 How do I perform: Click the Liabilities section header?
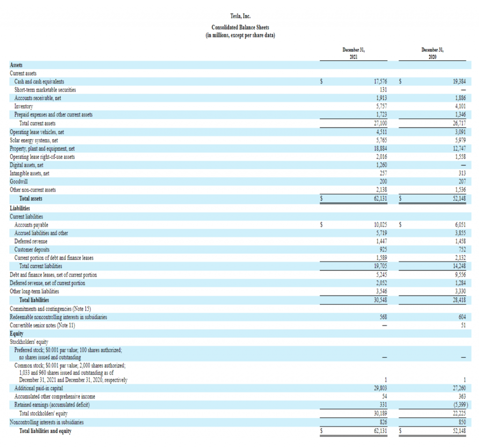pyautogui.click(x=19, y=208)
